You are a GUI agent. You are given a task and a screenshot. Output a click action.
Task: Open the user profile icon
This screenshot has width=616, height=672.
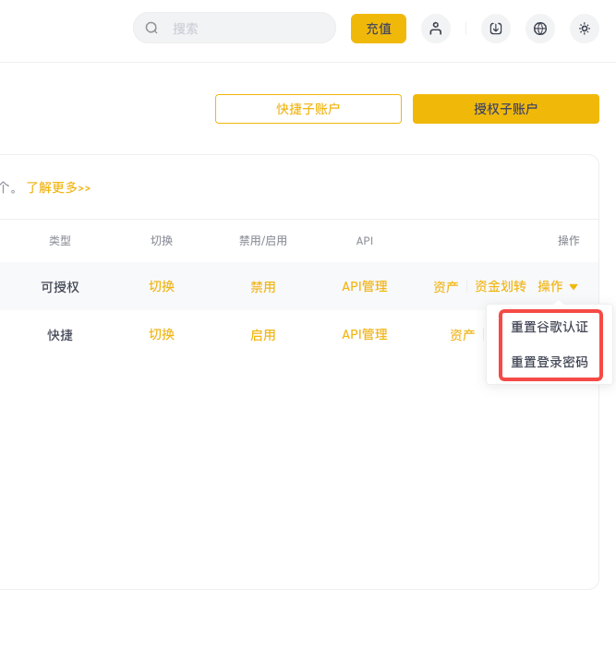pos(436,29)
